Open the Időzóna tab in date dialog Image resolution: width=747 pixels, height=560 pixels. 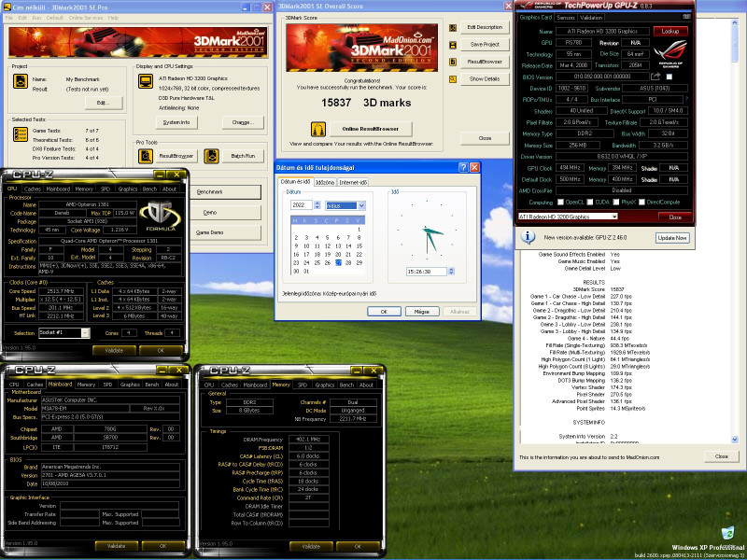325,182
